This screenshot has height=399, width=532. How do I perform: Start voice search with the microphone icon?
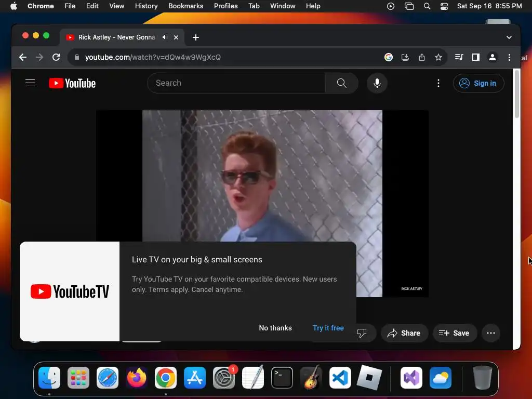coord(377,83)
